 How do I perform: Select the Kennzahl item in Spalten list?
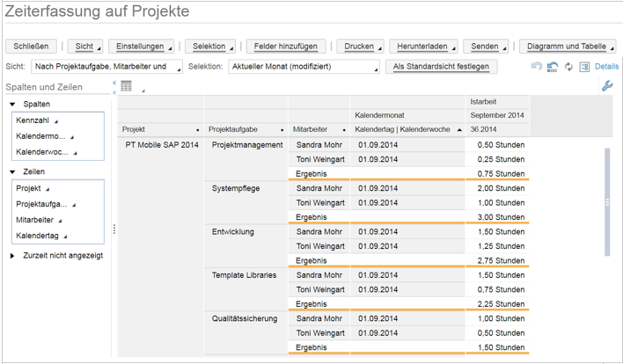click(x=33, y=120)
